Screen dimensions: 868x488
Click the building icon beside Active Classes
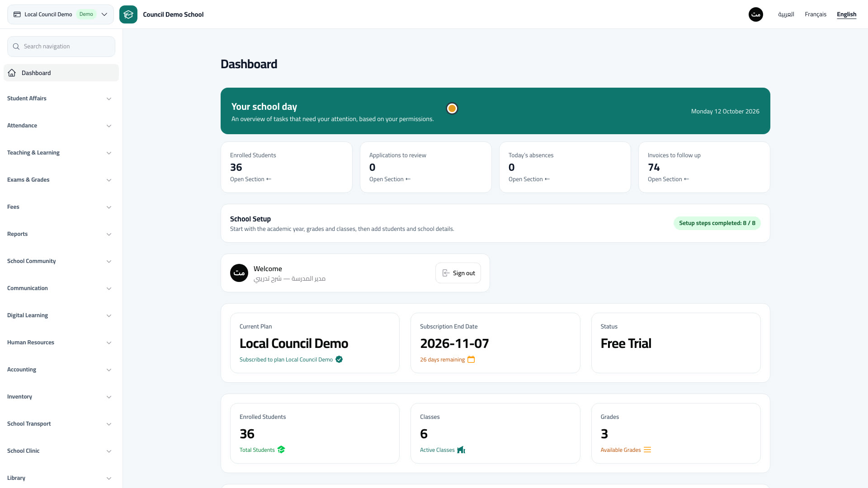coord(461,450)
